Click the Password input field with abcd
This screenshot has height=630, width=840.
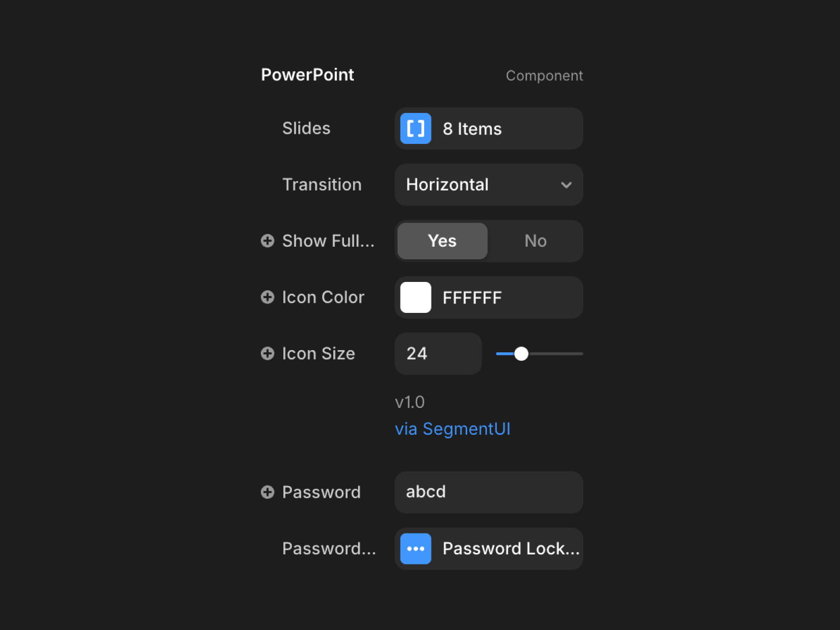coord(489,492)
